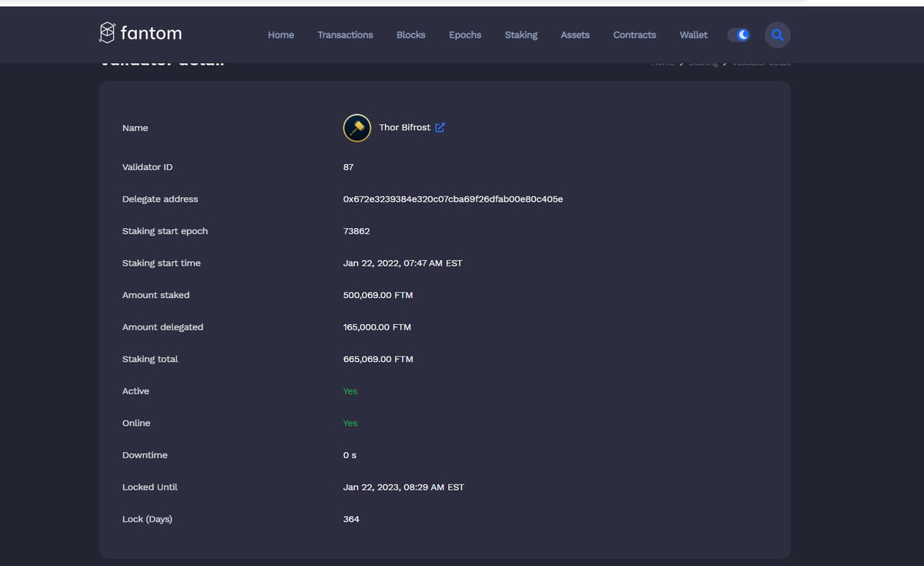Click the blue square external-link glyph beside validator name
This screenshot has height=566, width=924.
(x=440, y=128)
